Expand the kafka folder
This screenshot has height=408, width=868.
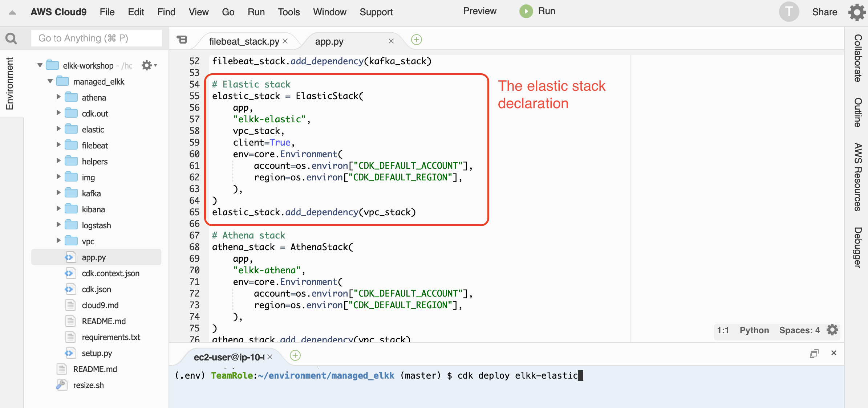coord(58,193)
